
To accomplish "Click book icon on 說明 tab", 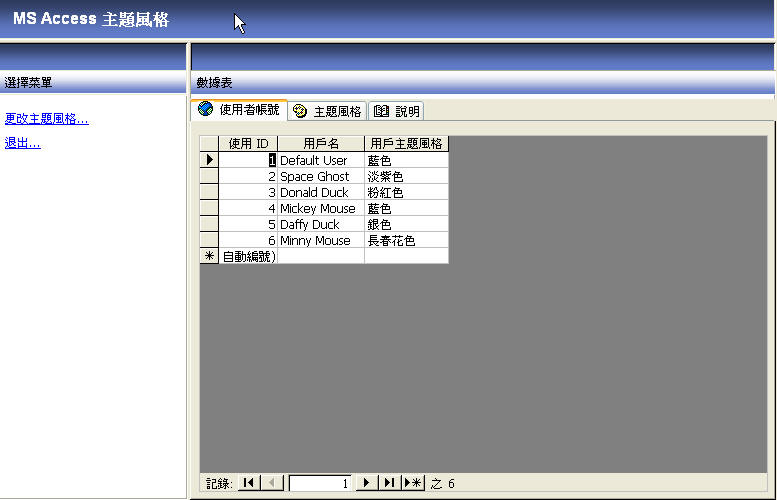I will point(381,111).
